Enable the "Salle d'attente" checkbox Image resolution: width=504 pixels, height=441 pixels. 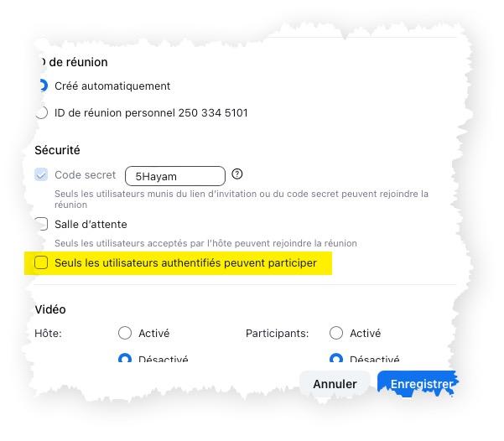41,224
